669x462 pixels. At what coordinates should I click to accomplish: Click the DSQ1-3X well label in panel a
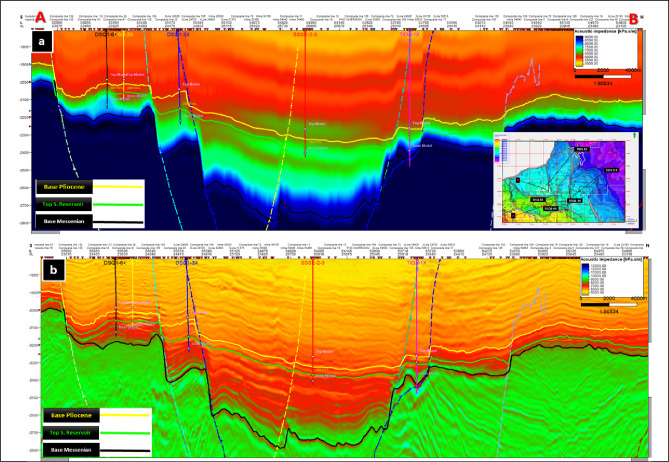[177, 35]
